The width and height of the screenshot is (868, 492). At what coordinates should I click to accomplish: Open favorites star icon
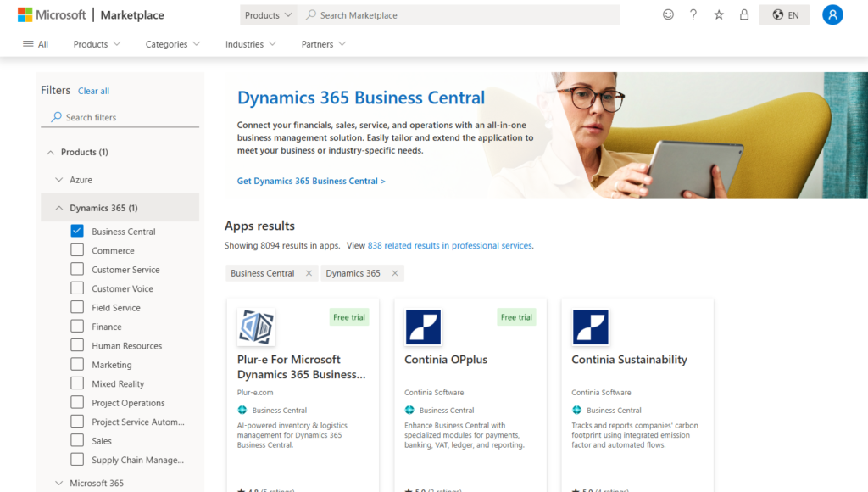719,14
